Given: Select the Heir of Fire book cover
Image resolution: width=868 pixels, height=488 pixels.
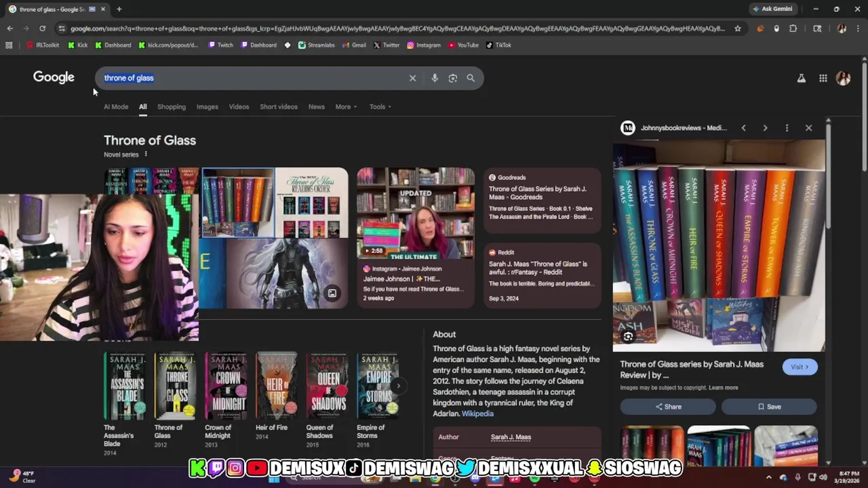Looking at the screenshot, I should (277, 386).
